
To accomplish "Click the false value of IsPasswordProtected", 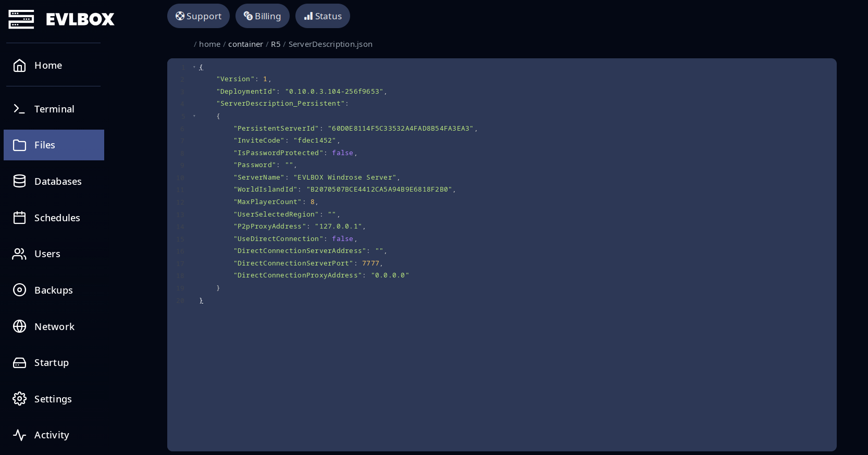I will click(343, 153).
